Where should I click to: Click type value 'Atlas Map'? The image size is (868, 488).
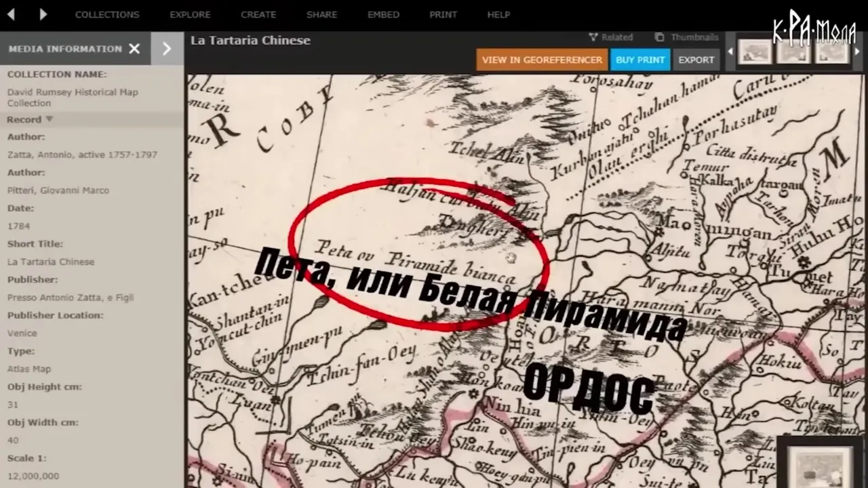29,369
